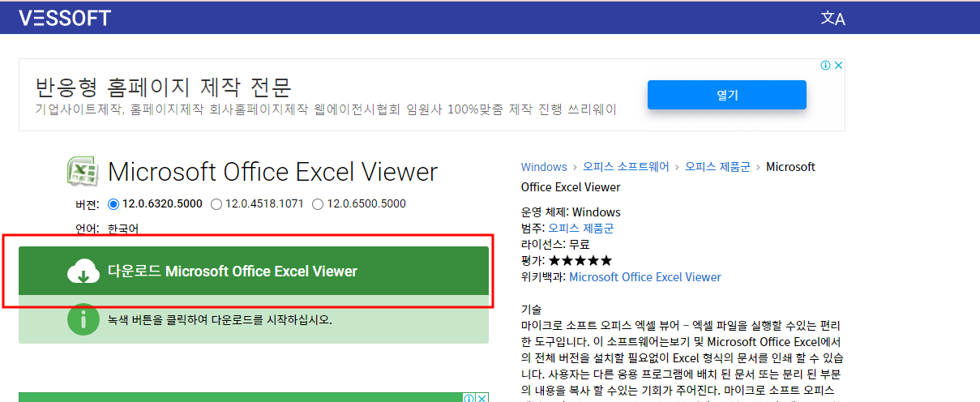Open the Windows breadcrumb link
The width and height of the screenshot is (980, 402).
click(x=544, y=167)
